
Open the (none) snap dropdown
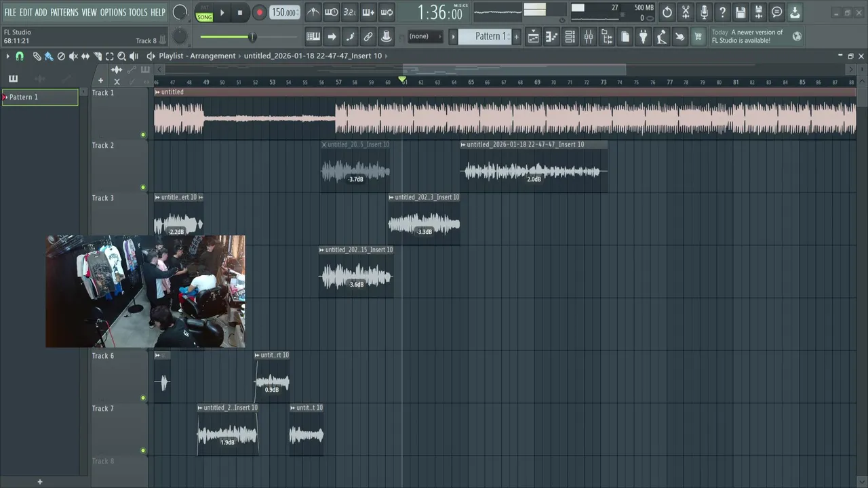[x=425, y=37]
